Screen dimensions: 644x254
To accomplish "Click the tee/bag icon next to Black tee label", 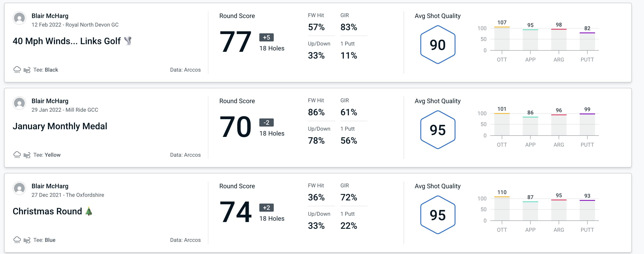I will [x=28, y=69].
